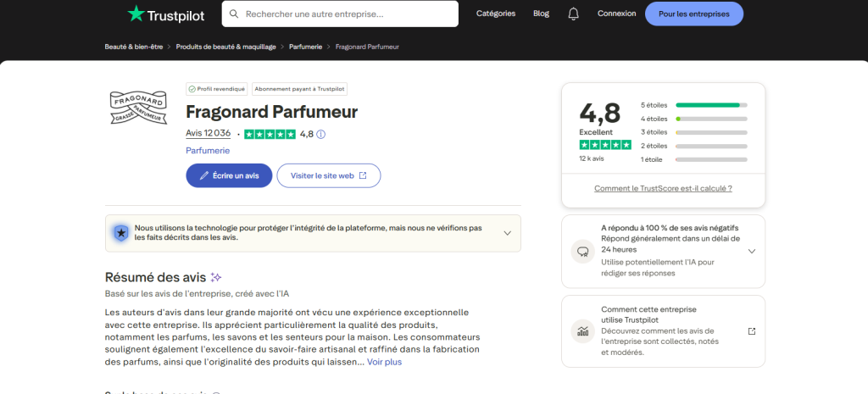Image resolution: width=868 pixels, height=394 pixels.
Task: Open Comment le TrustScore est-il calculé link
Action: point(663,188)
